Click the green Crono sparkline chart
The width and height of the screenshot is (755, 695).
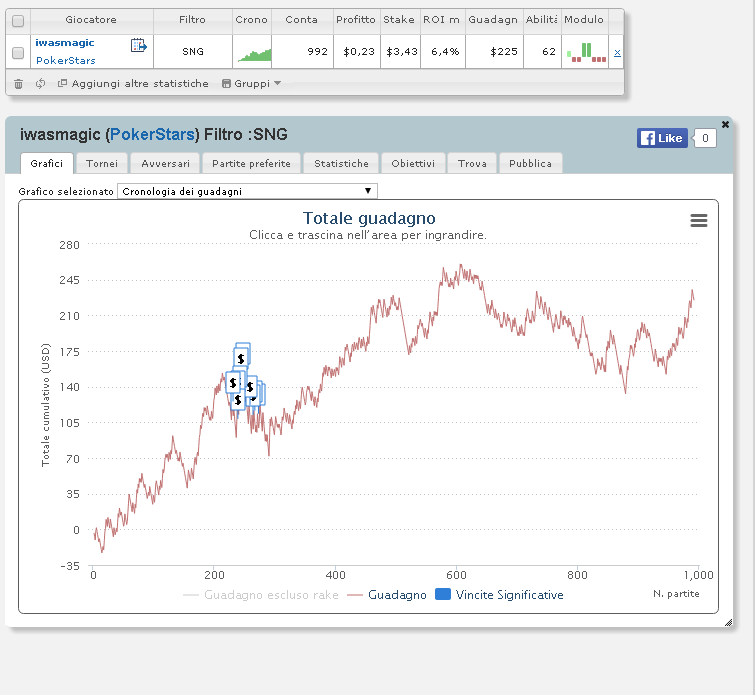254,54
